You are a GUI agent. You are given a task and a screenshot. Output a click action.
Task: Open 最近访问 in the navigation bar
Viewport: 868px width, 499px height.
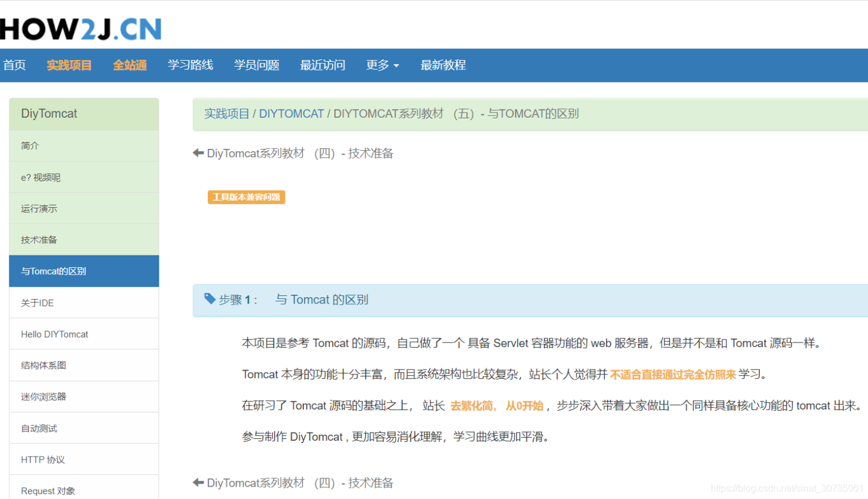[x=323, y=65]
